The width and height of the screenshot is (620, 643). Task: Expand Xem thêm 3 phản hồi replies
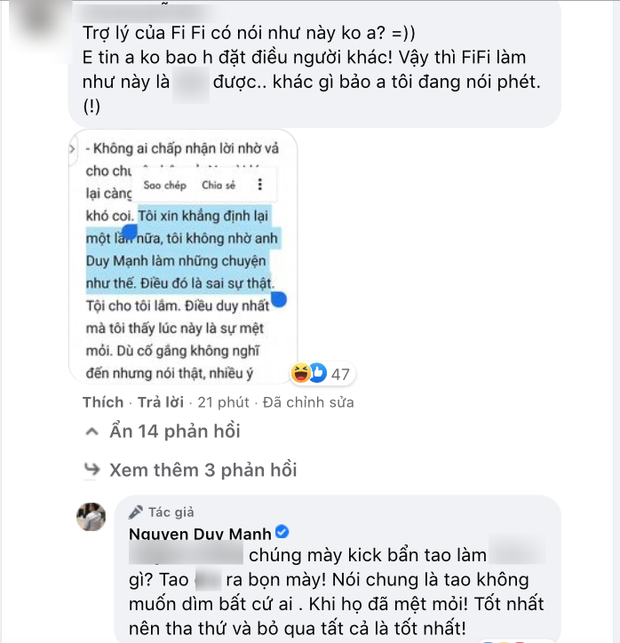point(190,470)
